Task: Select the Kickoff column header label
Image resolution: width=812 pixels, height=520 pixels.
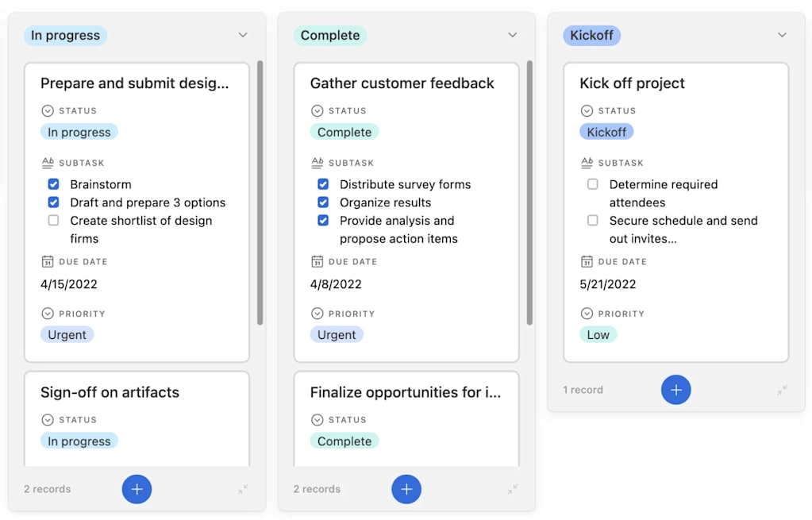Action: click(591, 35)
